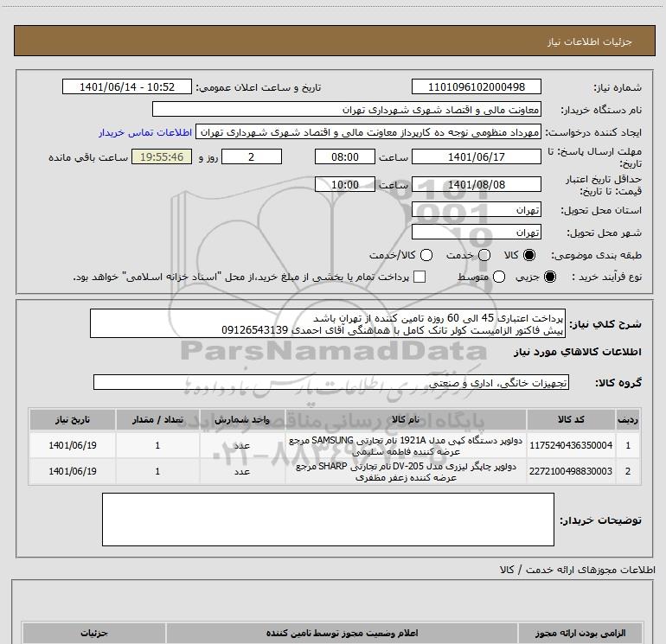Click the تعداد / مقدار column header

point(157,419)
